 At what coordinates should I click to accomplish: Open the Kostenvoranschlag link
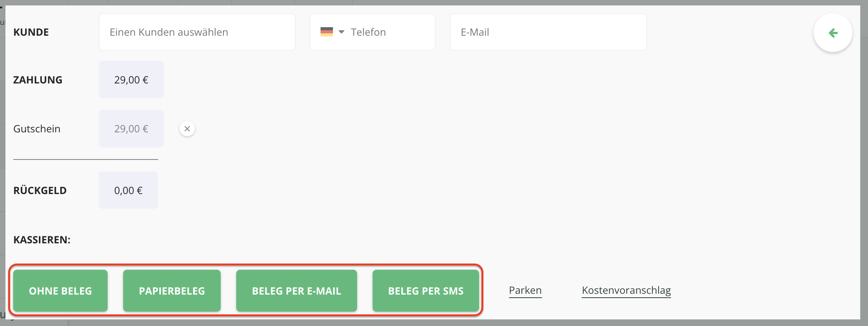click(x=626, y=290)
